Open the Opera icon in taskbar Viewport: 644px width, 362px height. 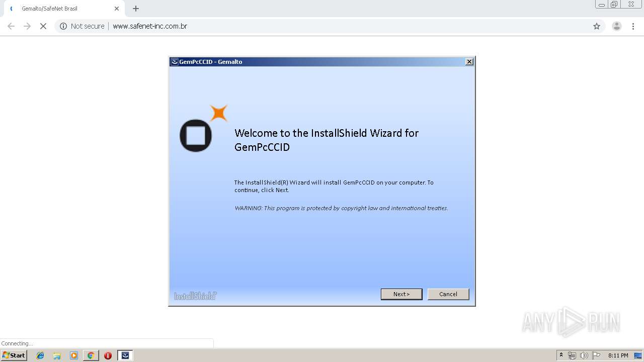coord(108,355)
